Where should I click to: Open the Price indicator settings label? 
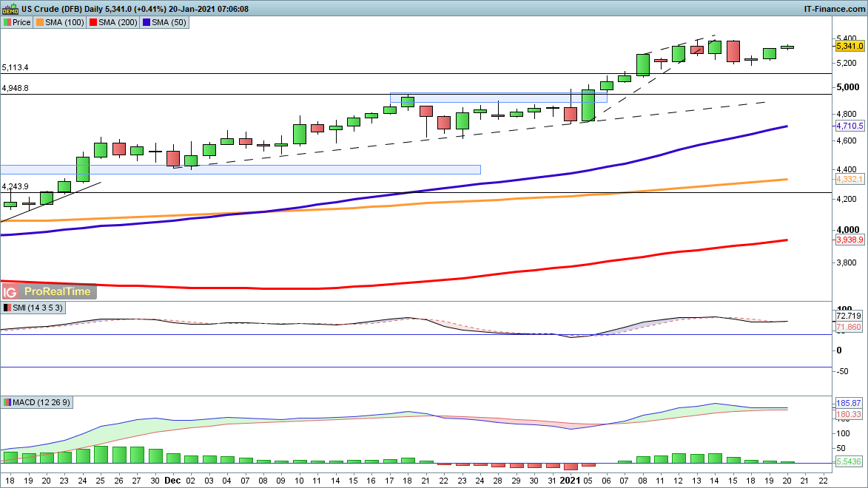(17, 22)
